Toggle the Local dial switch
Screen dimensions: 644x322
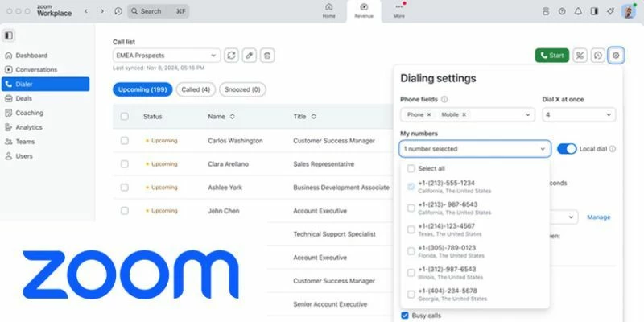click(567, 149)
